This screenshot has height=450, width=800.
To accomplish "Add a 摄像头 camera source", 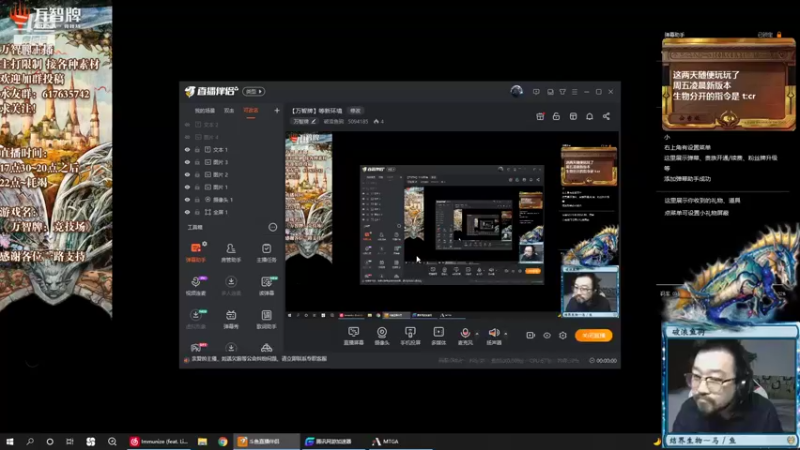I will tap(382, 336).
